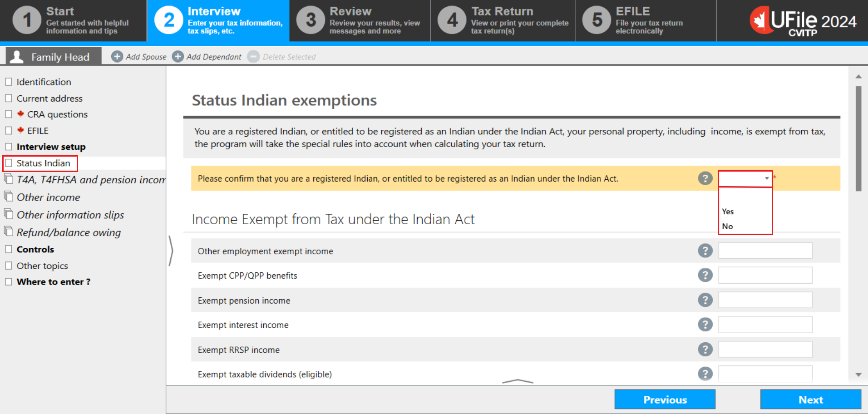Go to the Review step tab
Image resolution: width=868 pixels, height=414 pixels.
[360, 20]
